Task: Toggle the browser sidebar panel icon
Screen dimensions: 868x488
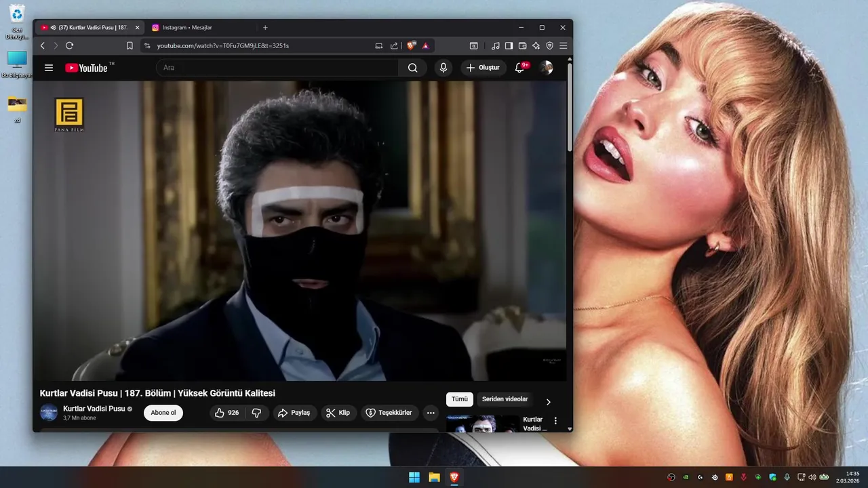Action: click(509, 45)
